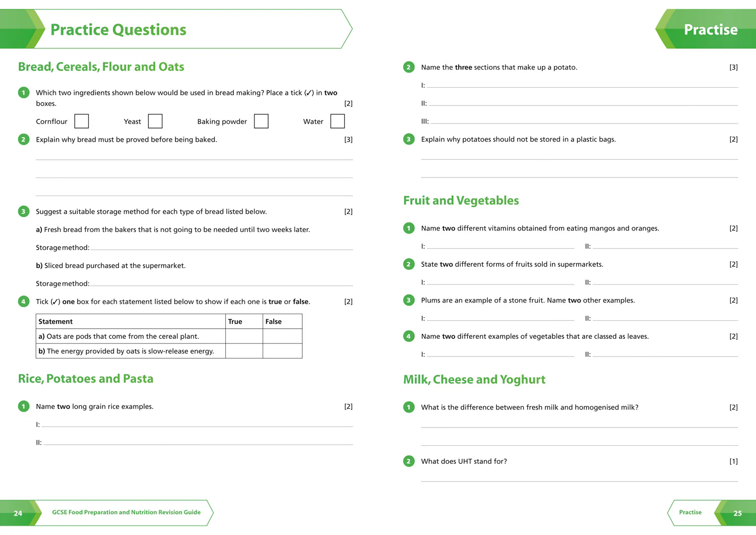
Task: Click question 4 circle under Fruit and Vegetables
Action: 409,336
